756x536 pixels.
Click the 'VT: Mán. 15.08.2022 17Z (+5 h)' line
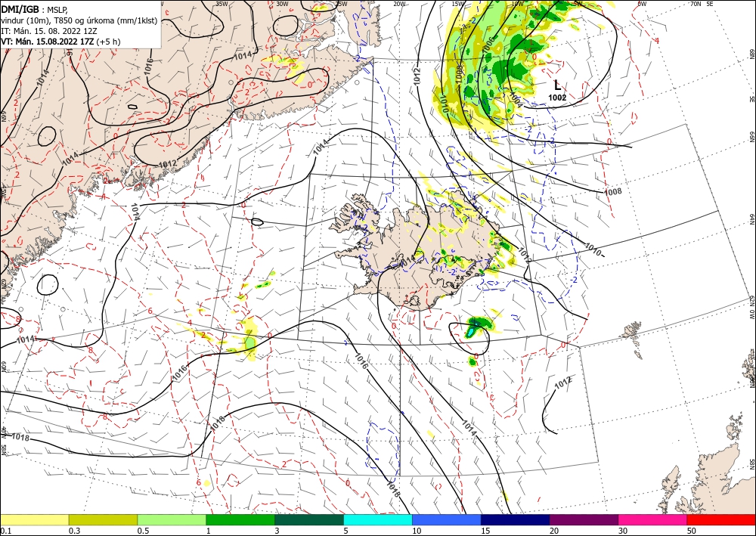pyautogui.click(x=60, y=42)
